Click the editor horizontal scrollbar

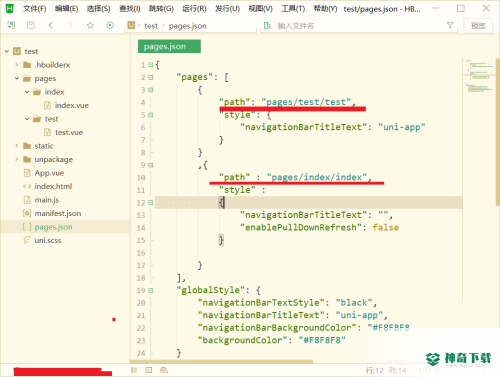221,362
